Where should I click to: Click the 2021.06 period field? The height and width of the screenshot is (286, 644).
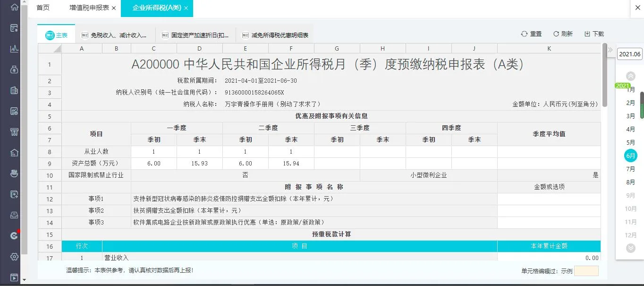coord(630,54)
